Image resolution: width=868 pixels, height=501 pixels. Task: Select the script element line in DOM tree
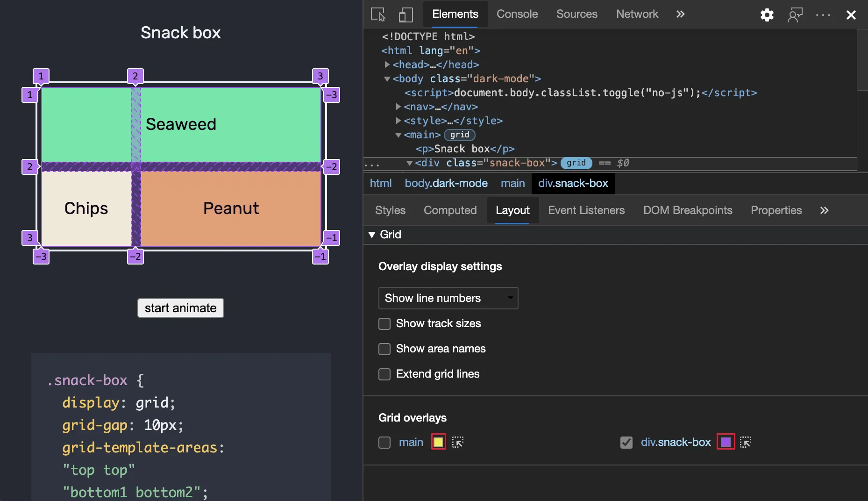(x=580, y=93)
